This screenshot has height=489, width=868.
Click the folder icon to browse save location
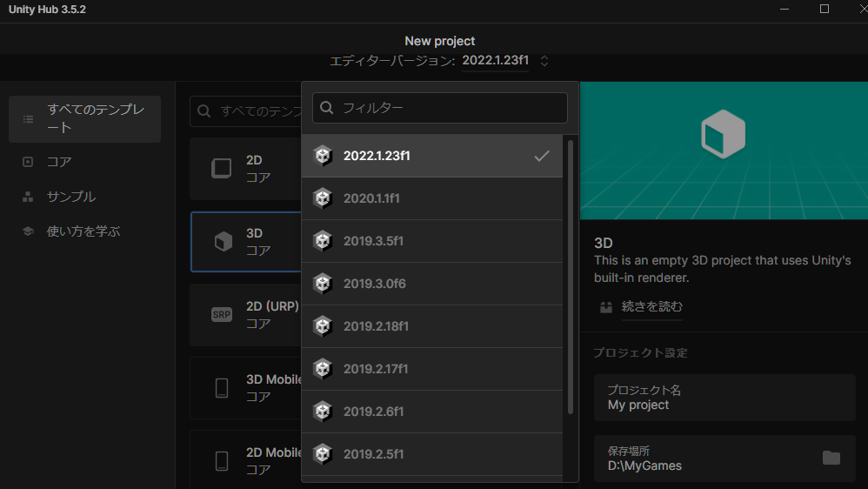[x=831, y=458]
